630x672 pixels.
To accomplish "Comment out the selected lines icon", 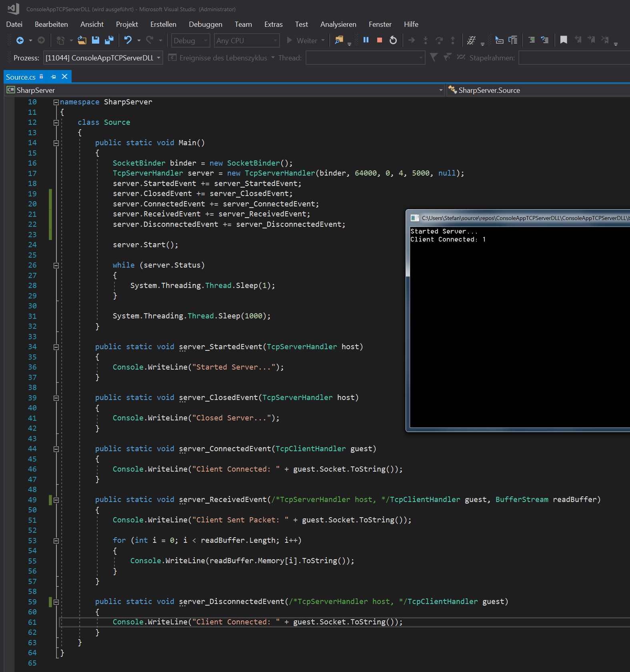I will [x=532, y=40].
